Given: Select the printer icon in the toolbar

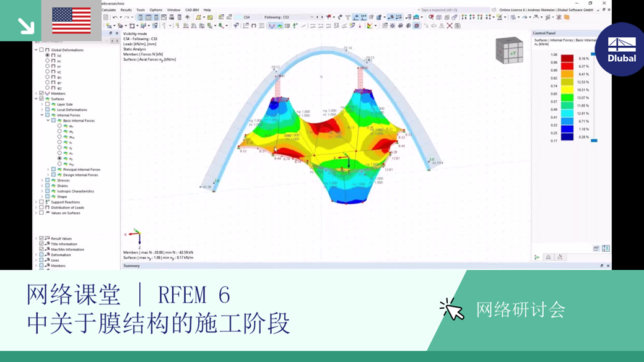Looking at the screenshot, I should pos(170,19).
